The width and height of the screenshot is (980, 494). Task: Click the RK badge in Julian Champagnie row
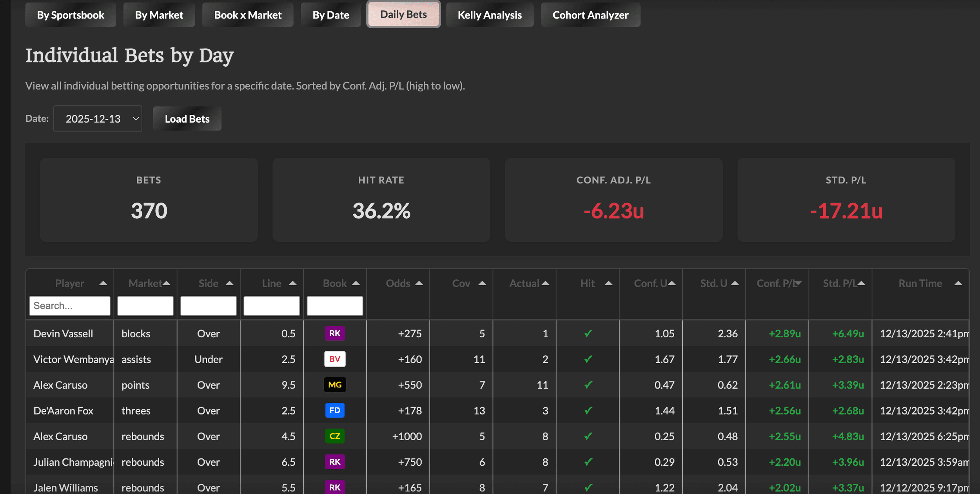coord(334,461)
